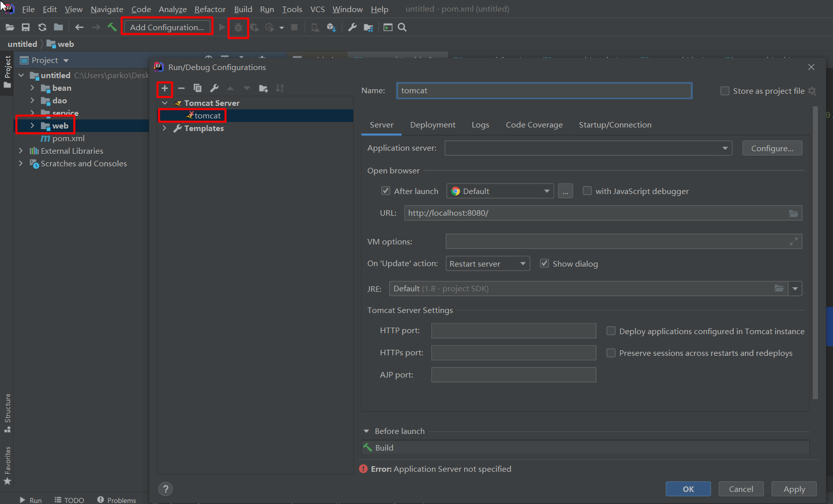Open the Default browser dropdown
Screen dimensions: 833x504
pos(500,191)
